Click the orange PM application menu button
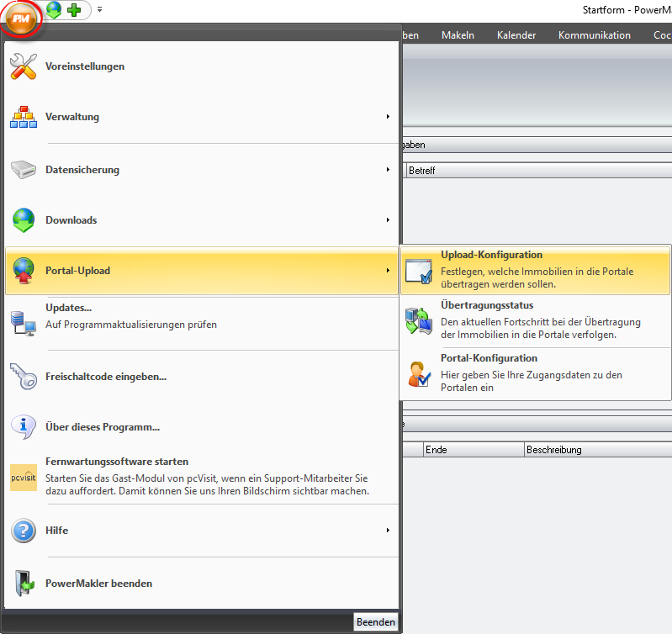This screenshot has height=634, width=672. pyautogui.click(x=21, y=18)
